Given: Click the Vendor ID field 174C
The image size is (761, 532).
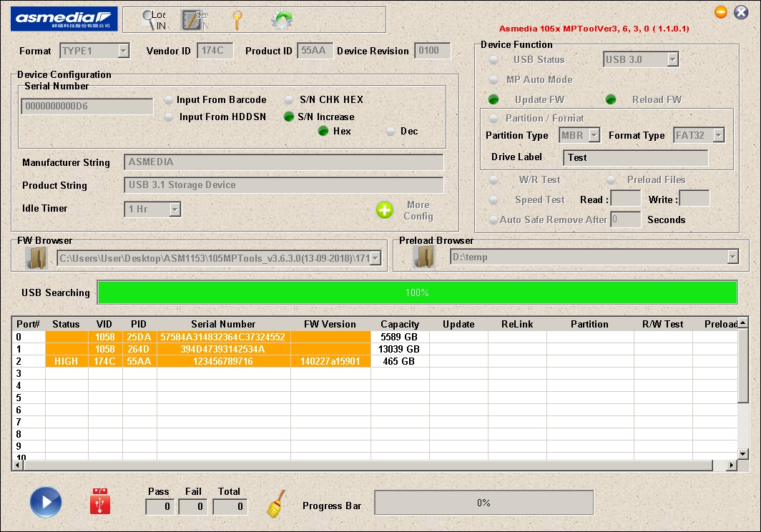Looking at the screenshot, I should (215, 51).
